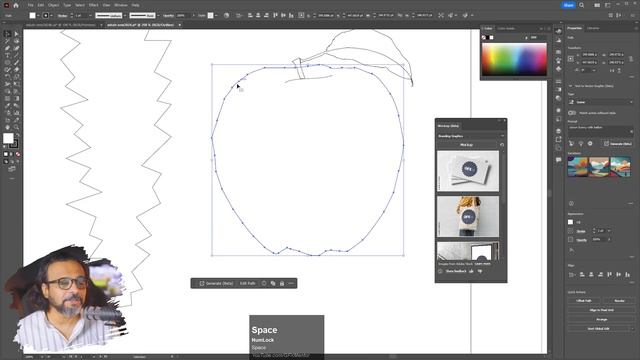Viewport: 640px width, 360px height.
Task: Close the active document tab
Action: [180, 25]
